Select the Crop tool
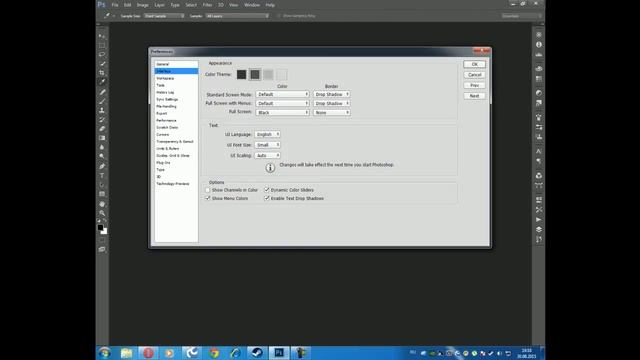Viewport: 640px width, 360px height. point(102,73)
